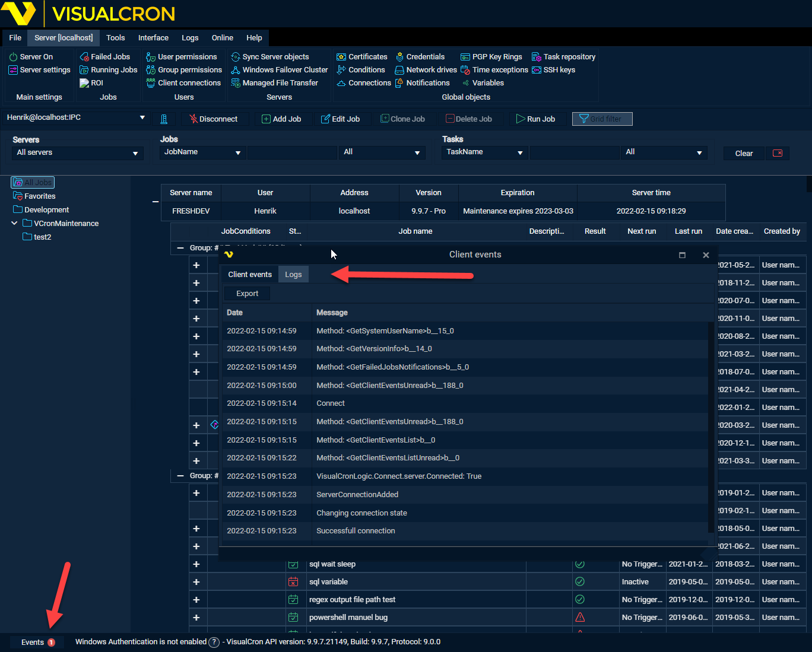The image size is (812, 652).
Task: Collapse the VCronMaintenance folder
Action: click(14, 224)
